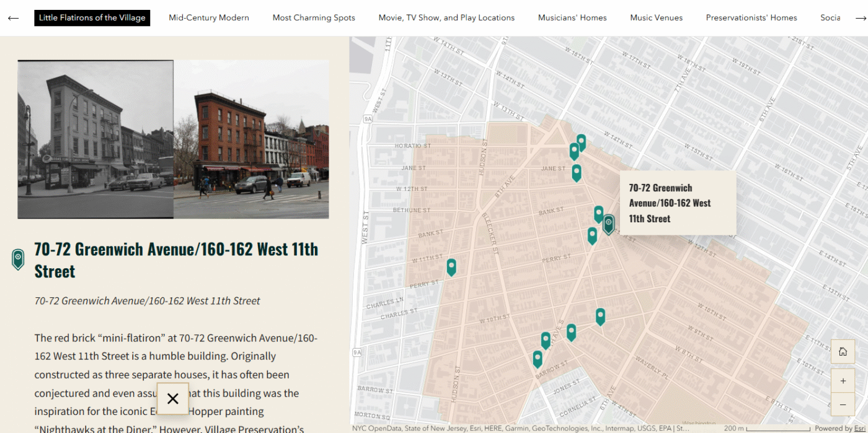Viewport: 868px width, 433px height.
Task: Open Movie, TV Show, and Play Locations tab
Action: coord(446,18)
